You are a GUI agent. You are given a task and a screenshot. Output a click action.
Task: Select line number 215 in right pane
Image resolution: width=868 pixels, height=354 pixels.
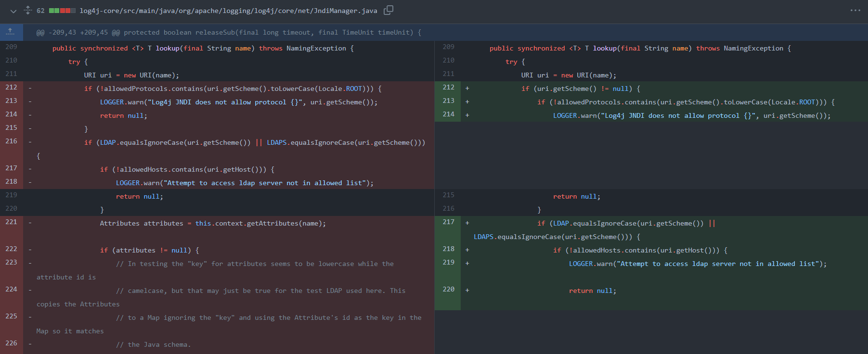(448, 195)
